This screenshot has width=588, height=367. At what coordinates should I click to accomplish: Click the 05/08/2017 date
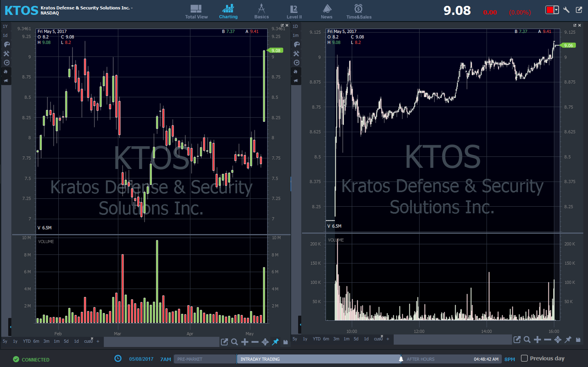pyautogui.click(x=141, y=359)
